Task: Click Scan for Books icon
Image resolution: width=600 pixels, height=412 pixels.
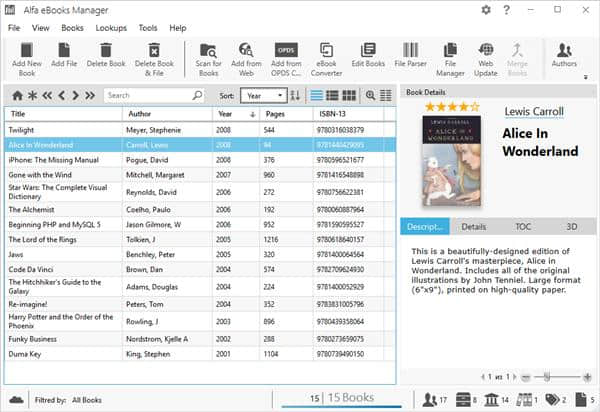Action: click(x=210, y=51)
